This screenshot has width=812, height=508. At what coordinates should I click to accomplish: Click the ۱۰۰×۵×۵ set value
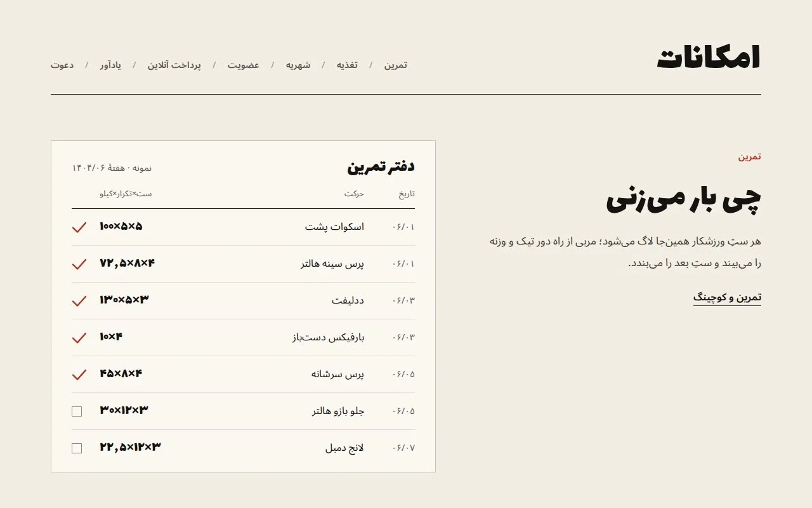click(121, 226)
